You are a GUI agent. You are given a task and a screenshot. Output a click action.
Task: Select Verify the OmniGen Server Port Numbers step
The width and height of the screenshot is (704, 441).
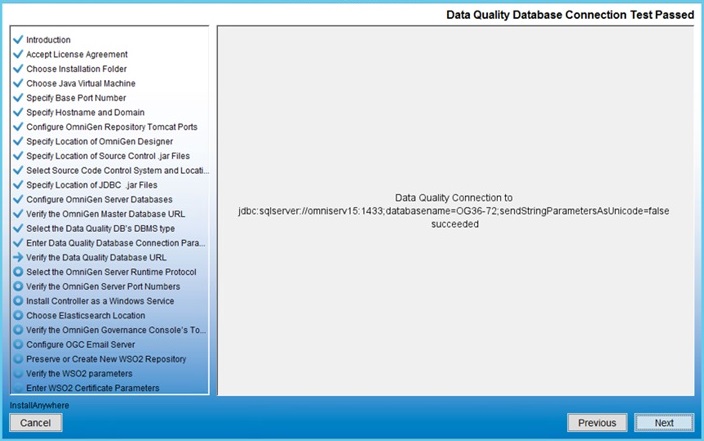click(x=103, y=287)
